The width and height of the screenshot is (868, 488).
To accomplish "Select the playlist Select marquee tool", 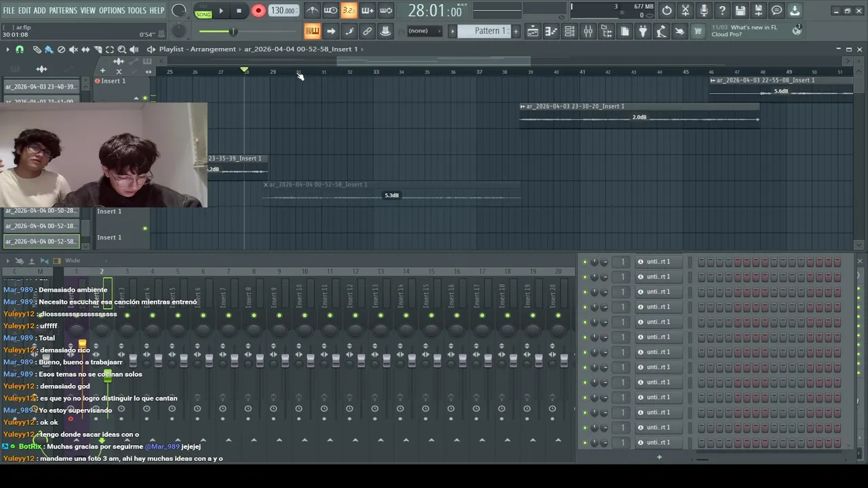I will pyautogui.click(x=110, y=49).
